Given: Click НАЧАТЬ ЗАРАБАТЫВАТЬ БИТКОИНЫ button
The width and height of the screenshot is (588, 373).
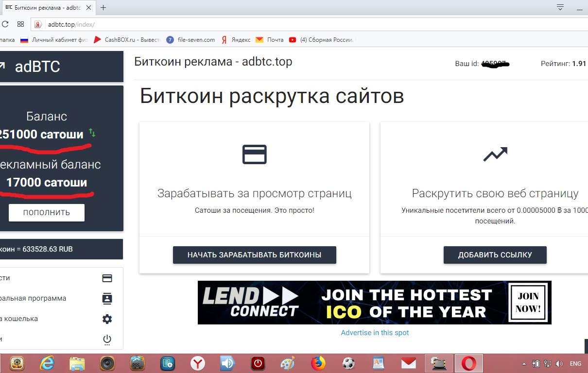Looking at the screenshot, I should click(x=255, y=255).
